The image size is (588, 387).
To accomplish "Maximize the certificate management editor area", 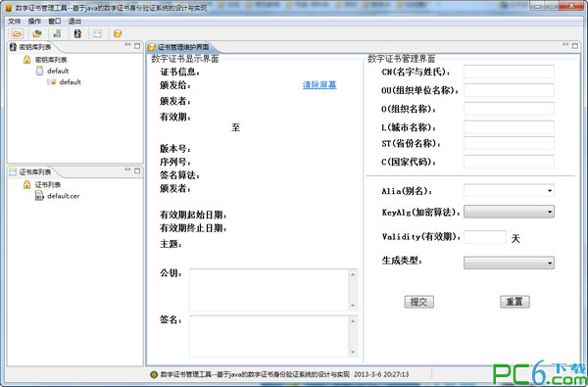I will [x=575, y=46].
